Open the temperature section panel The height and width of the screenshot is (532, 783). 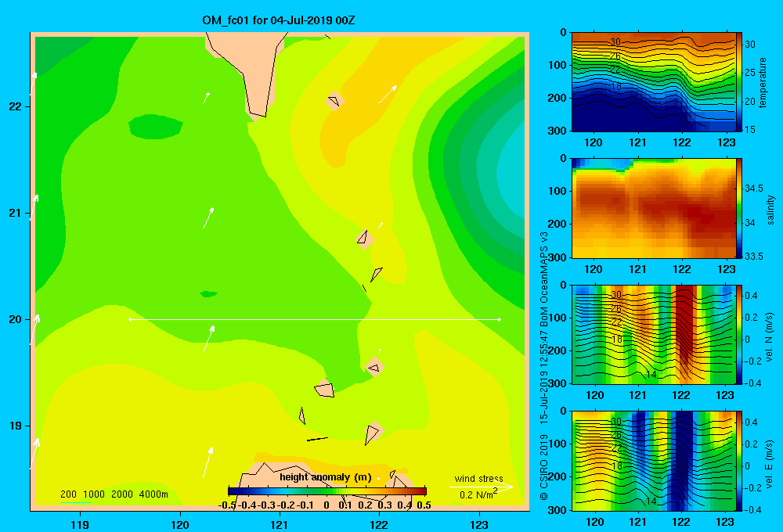click(653, 82)
